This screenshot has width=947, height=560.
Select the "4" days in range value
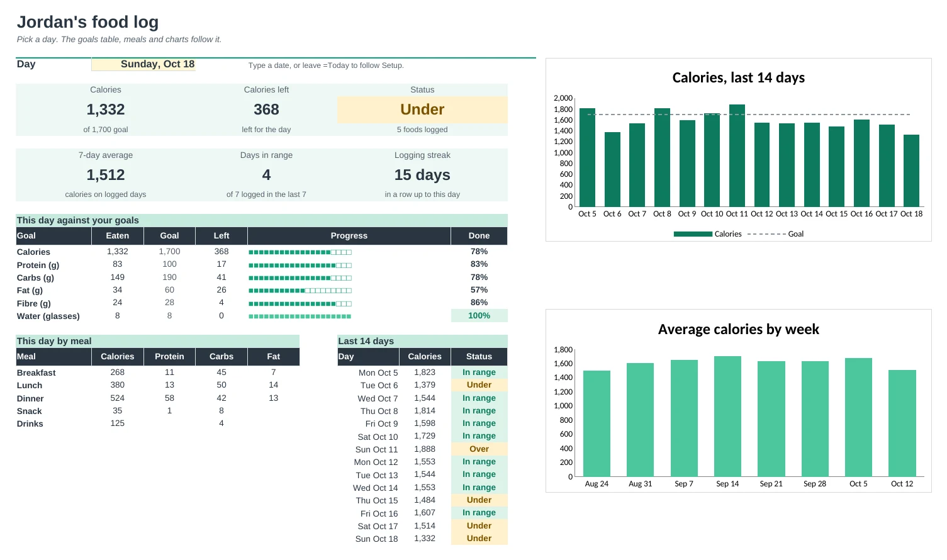tap(266, 175)
